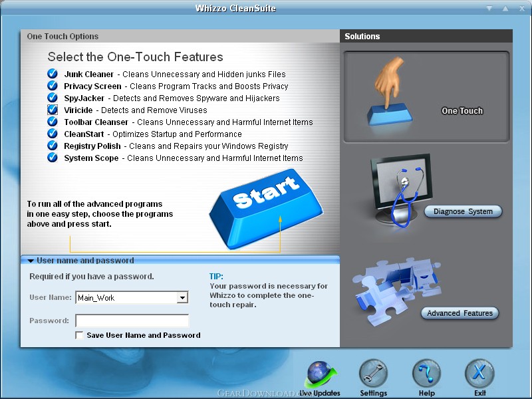Minimize the Whizzo CleanSuite window
Screen dimensions: 532x399
pos(489,8)
